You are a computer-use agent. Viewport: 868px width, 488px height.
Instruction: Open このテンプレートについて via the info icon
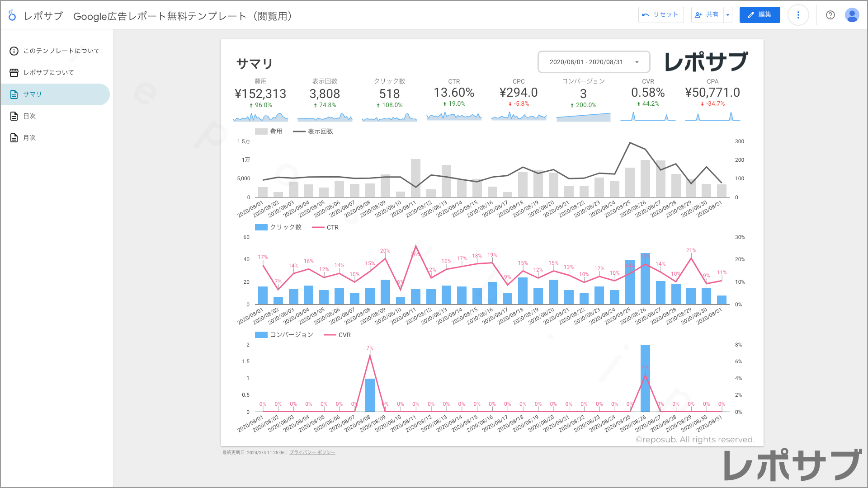click(x=14, y=51)
